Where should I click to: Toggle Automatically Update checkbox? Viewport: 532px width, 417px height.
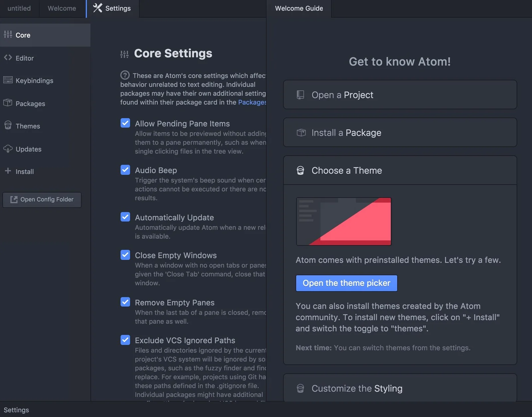pyautogui.click(x=125, y=217)
